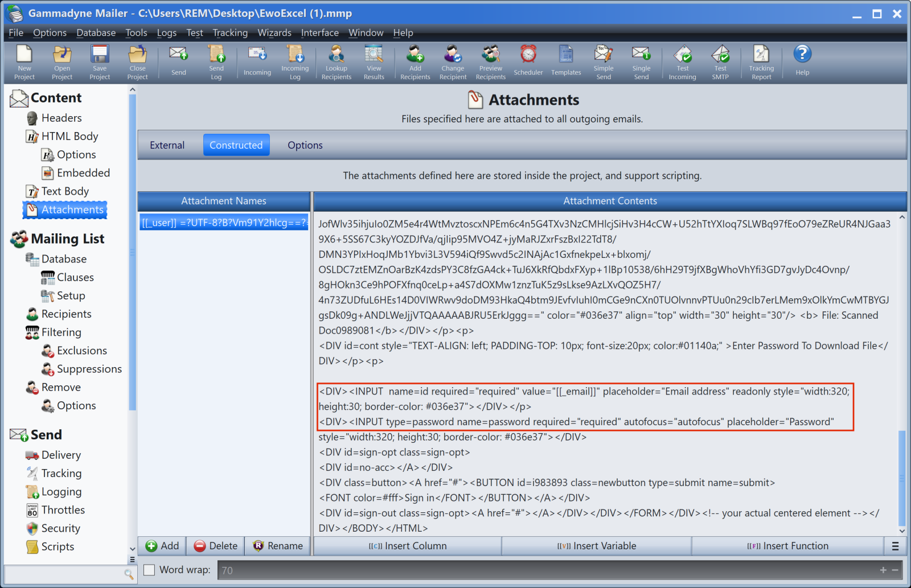Open the Options menu
The height and width of the screenshot is (588, 911).
50,32
